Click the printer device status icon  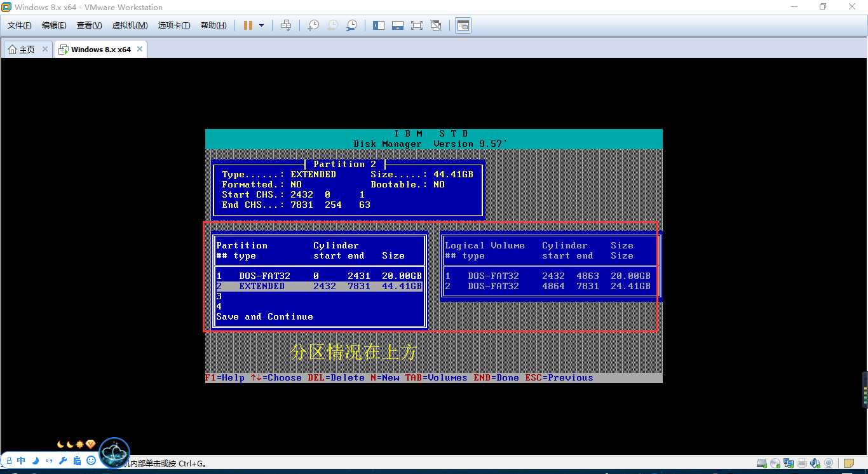[x=802, y=464]
